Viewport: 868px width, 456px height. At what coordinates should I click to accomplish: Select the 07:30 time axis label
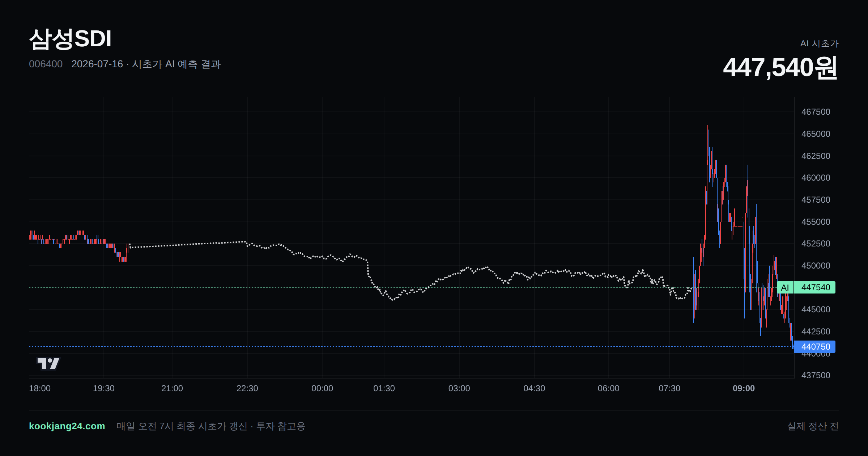pyautogui.click(x=669, y=388)
